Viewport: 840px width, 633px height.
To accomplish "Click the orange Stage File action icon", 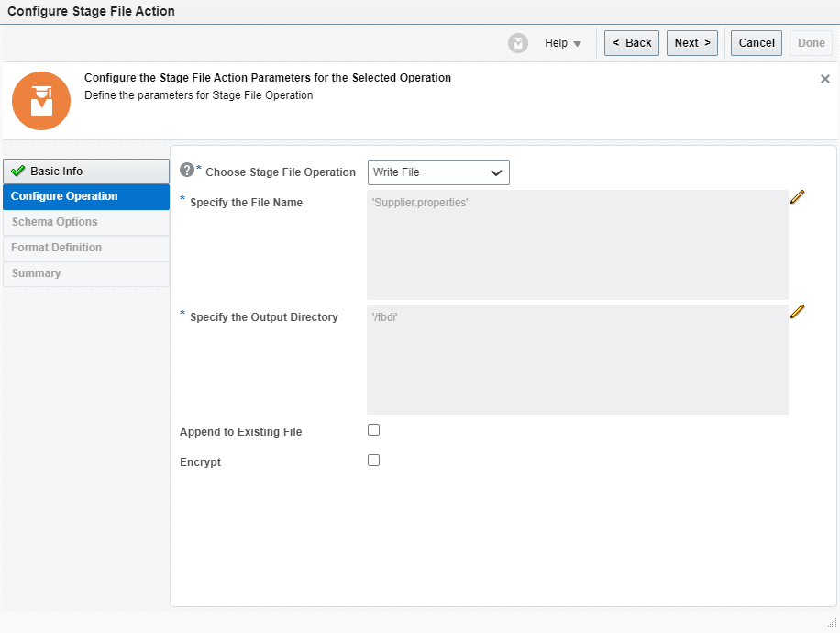I will (41, 101).
